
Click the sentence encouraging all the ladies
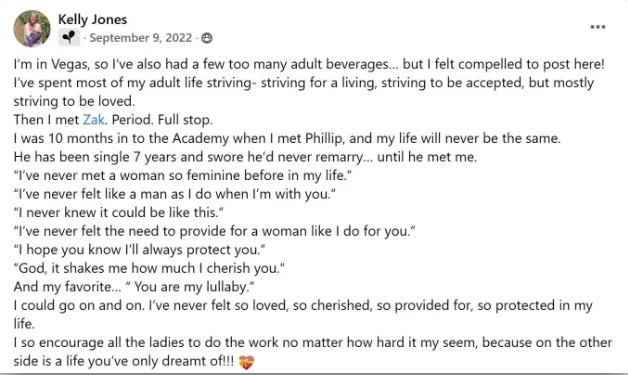click(313, 351)
